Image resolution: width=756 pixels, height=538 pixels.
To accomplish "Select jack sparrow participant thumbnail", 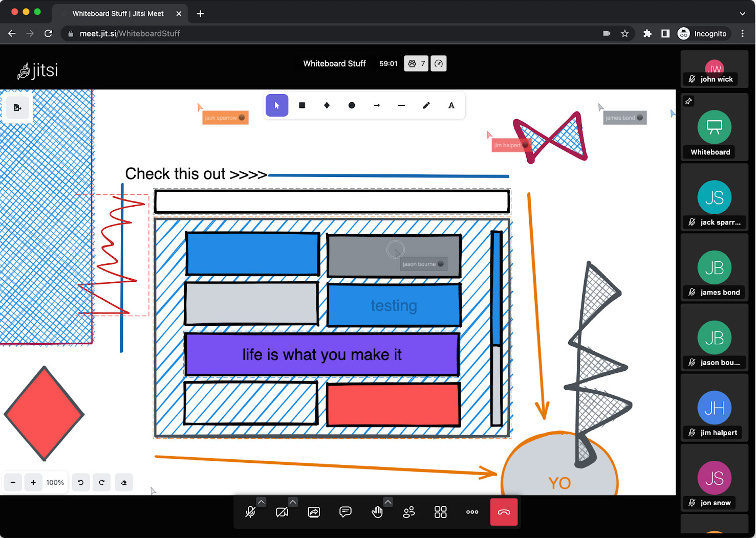I will click(715, 197).
